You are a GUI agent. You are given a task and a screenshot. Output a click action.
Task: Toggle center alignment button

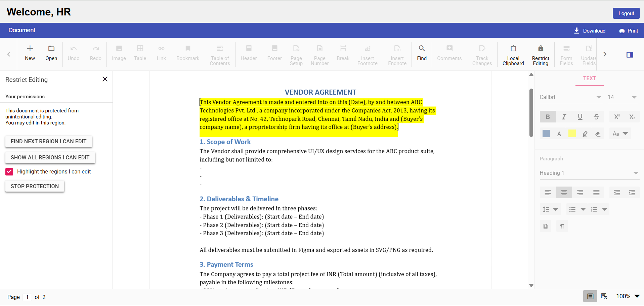tap(564, 193)
